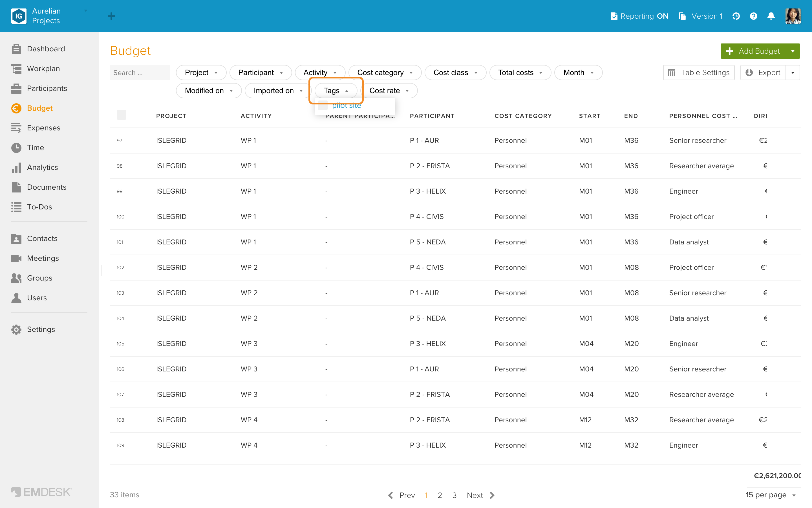
Task: Toggle the Reporting ON switch in the header
Action: pyautogui.click(x=639, y=16)
